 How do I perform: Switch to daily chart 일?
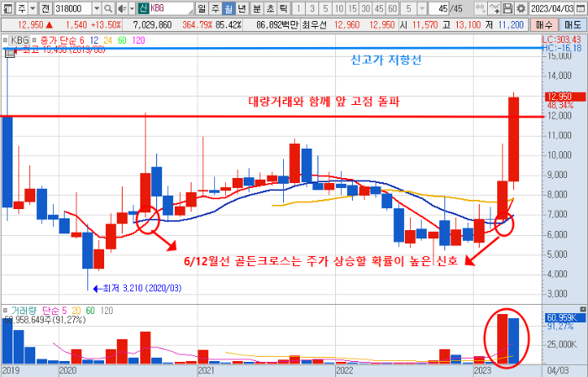coord(202,8)
